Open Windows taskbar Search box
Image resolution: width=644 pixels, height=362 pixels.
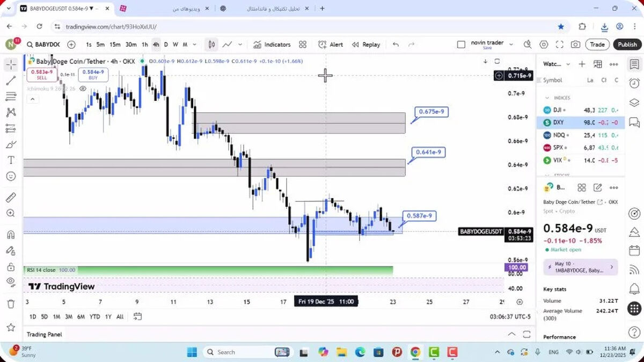(246, 352)
